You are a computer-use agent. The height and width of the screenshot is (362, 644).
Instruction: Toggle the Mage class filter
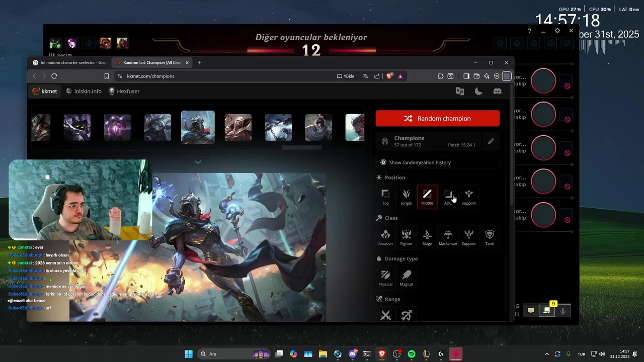coord(427,237)
